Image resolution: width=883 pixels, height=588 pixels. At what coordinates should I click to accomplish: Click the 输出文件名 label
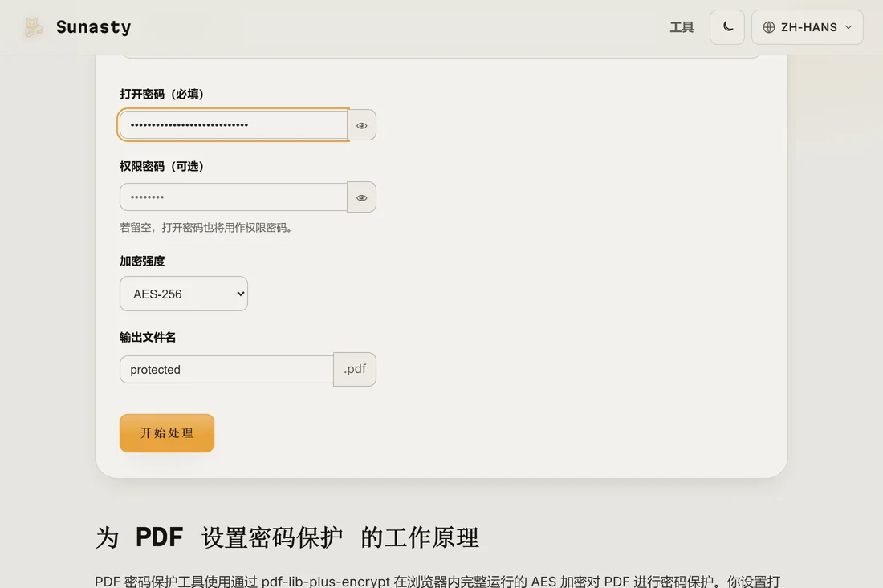tap(148, 337)
